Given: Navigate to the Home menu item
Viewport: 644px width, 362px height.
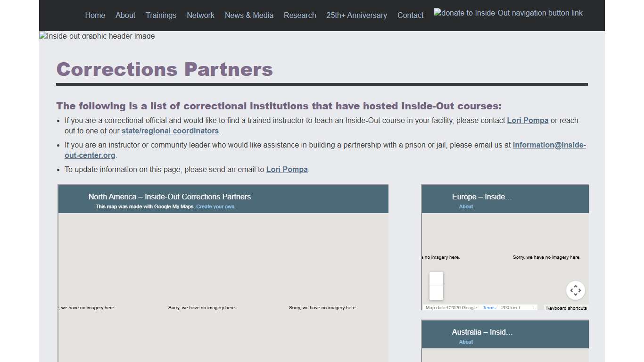Looking at the screenshot, I should tap(95, 15).
